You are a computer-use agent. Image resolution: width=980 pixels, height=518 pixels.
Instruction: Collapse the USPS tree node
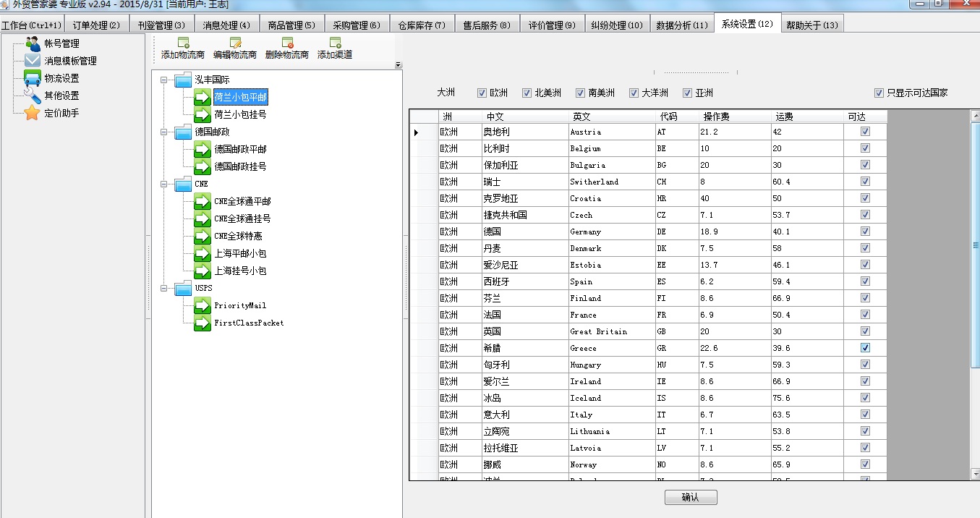[164, 288]
